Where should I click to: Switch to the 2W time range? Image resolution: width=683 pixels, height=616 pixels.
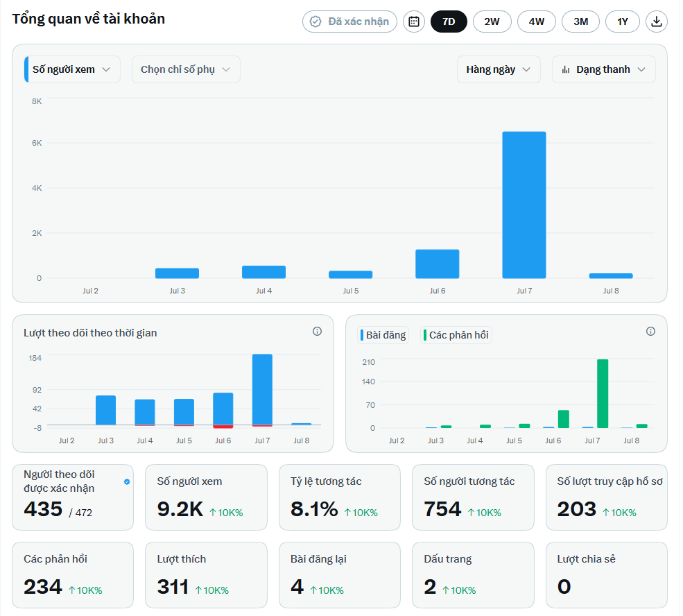(x=492, y=22)
